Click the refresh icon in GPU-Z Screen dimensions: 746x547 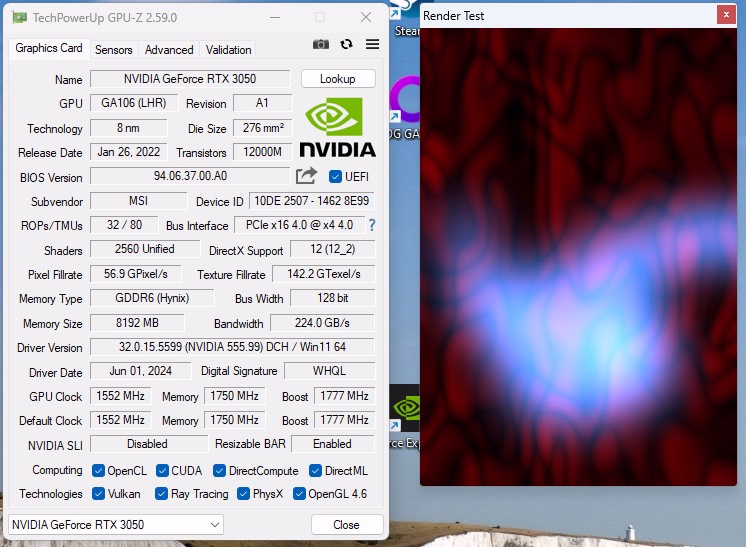tap(346, 44)
